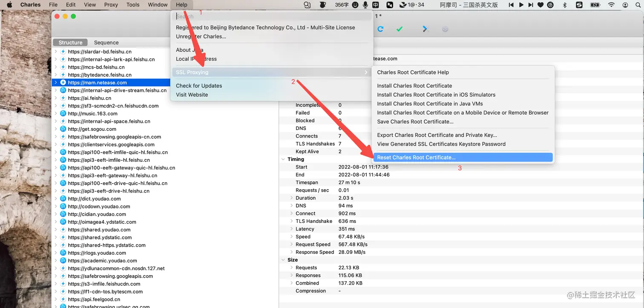644x308 pixels.
Task: Open the Sogou S input icon
Action: (x=579, y=5)
